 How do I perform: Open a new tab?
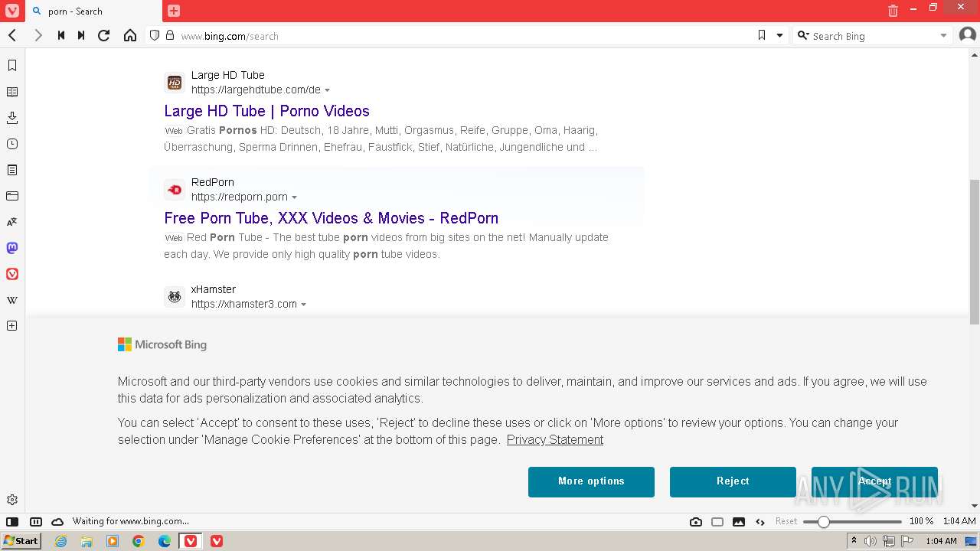coord(174,11)
